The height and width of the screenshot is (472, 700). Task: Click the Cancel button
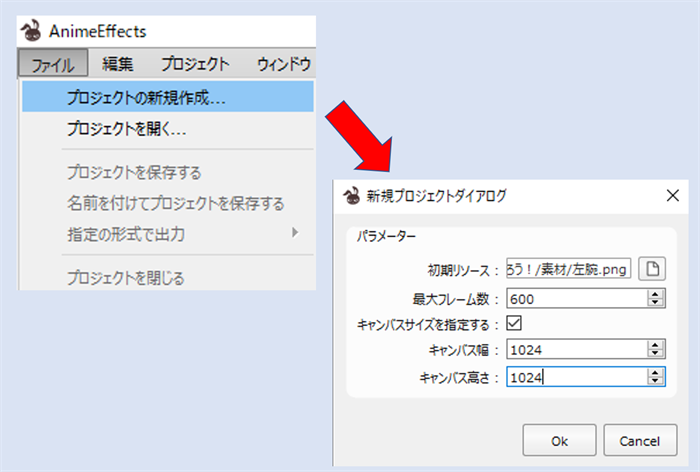click(640, 441)
